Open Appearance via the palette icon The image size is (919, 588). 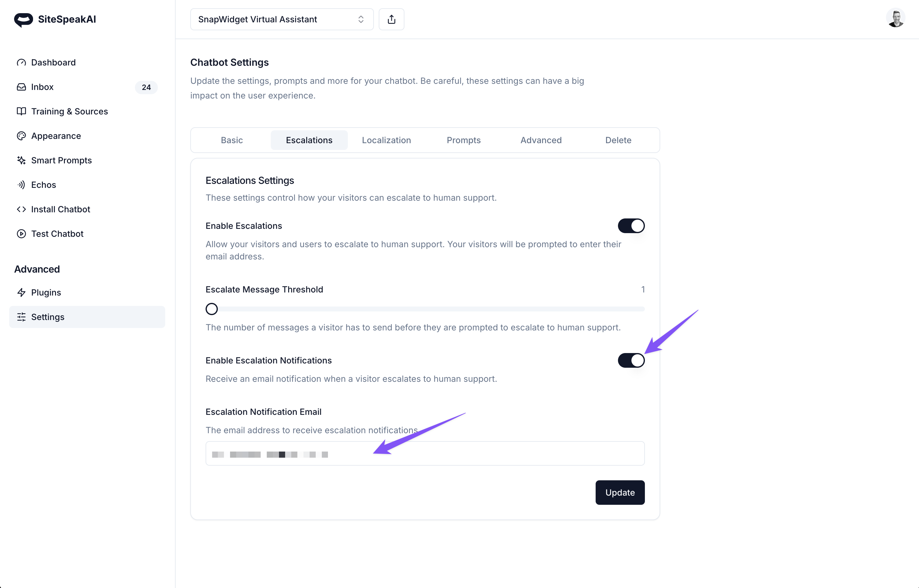point(21,136)
